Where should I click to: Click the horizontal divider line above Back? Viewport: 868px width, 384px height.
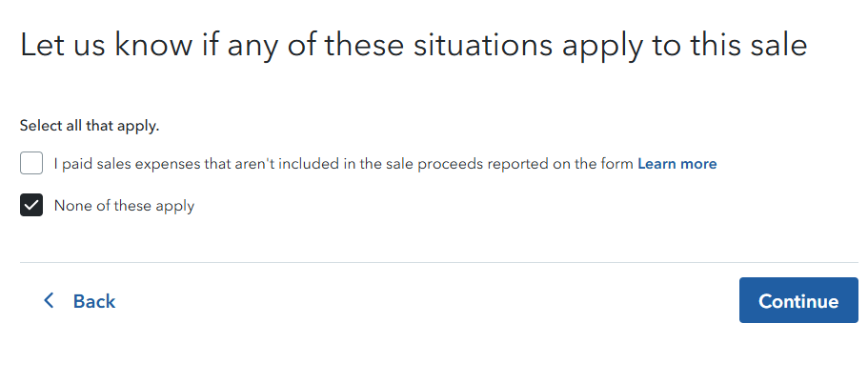[438, 262]
